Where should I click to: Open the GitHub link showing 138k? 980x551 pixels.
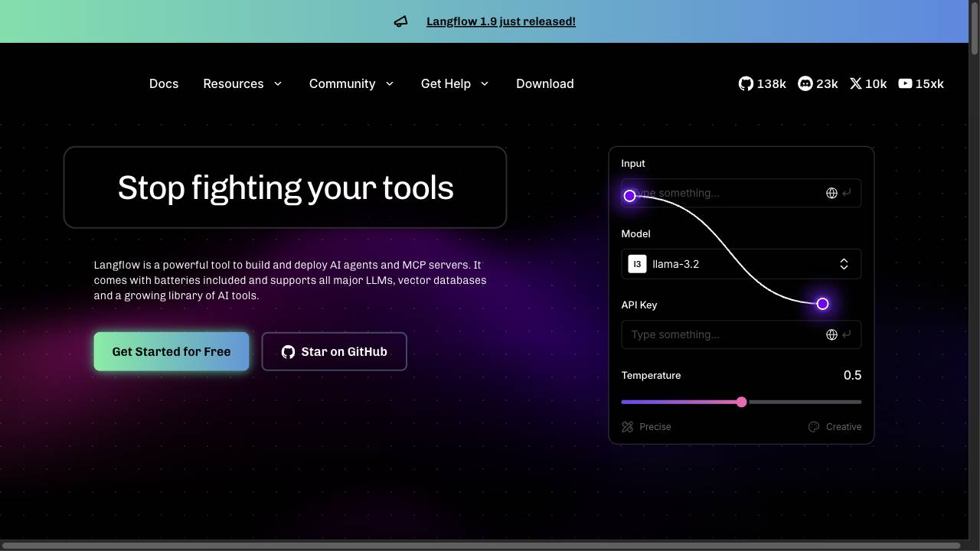tap(762, 83)
